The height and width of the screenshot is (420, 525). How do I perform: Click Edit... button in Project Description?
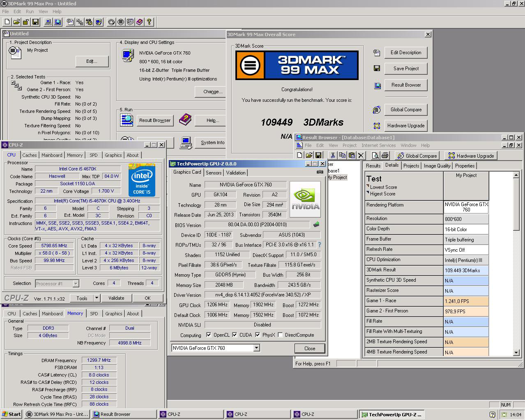tap(92, 61)
